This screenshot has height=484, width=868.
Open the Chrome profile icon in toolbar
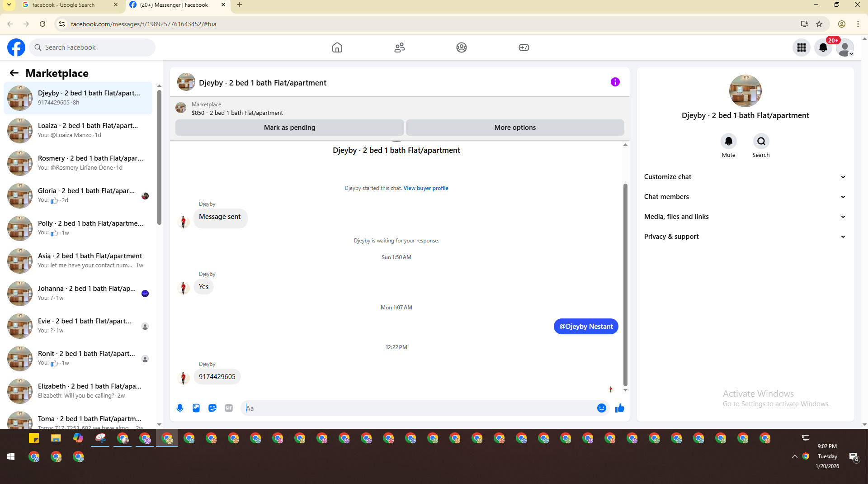click(x=842, y=24)
